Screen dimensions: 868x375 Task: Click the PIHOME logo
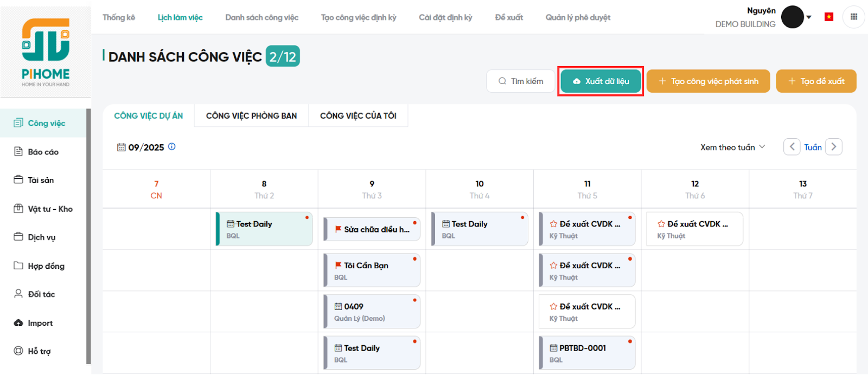pyautogui.click(x=46, y=52)
